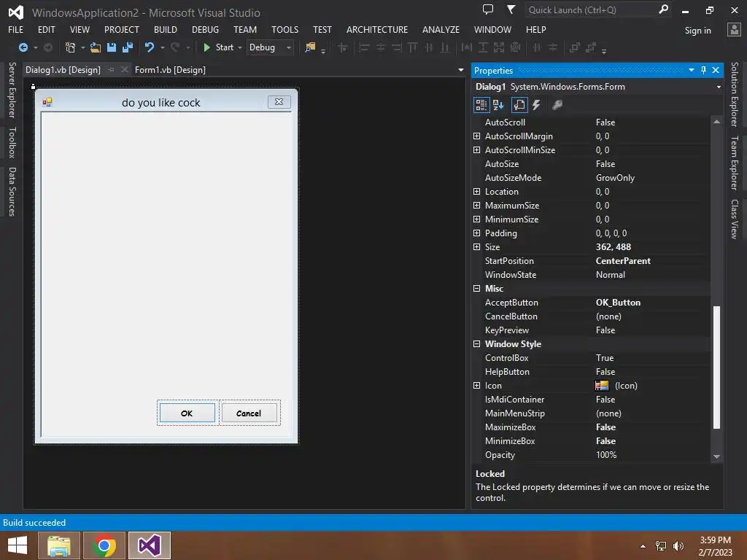Open the DEBUG menu

point(205,29)
